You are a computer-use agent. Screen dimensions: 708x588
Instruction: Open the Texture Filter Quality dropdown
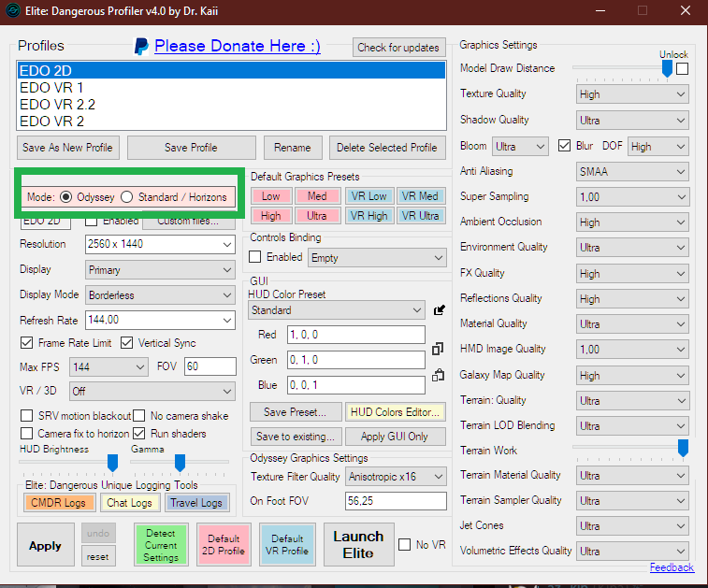tap(396, 477)
